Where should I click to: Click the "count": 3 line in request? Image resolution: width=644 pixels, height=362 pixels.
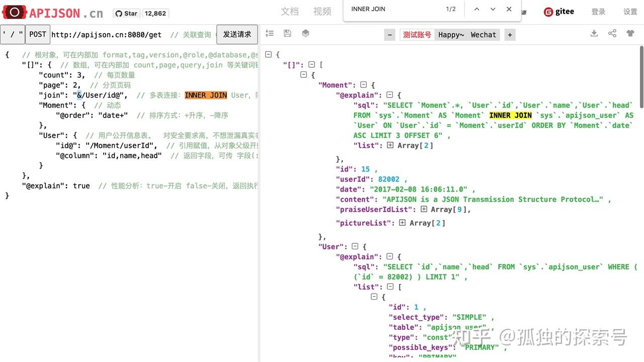click(62, 75)
